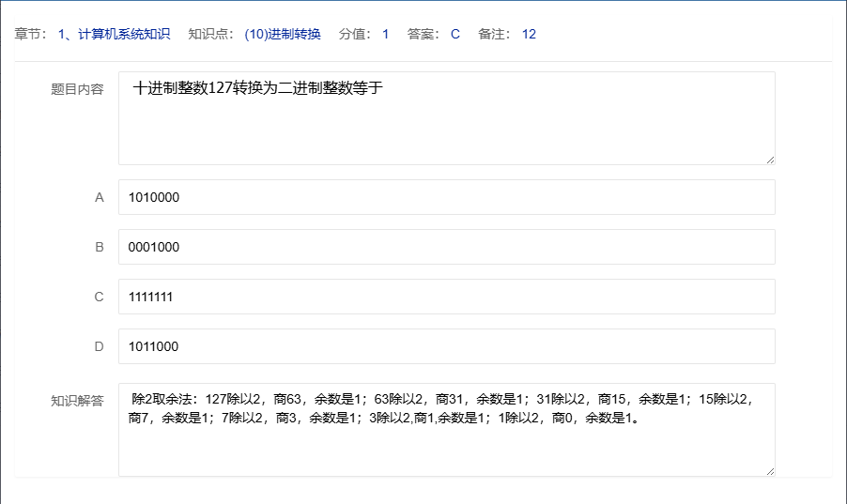Click the 知识解答 field label

click(77, 401)
